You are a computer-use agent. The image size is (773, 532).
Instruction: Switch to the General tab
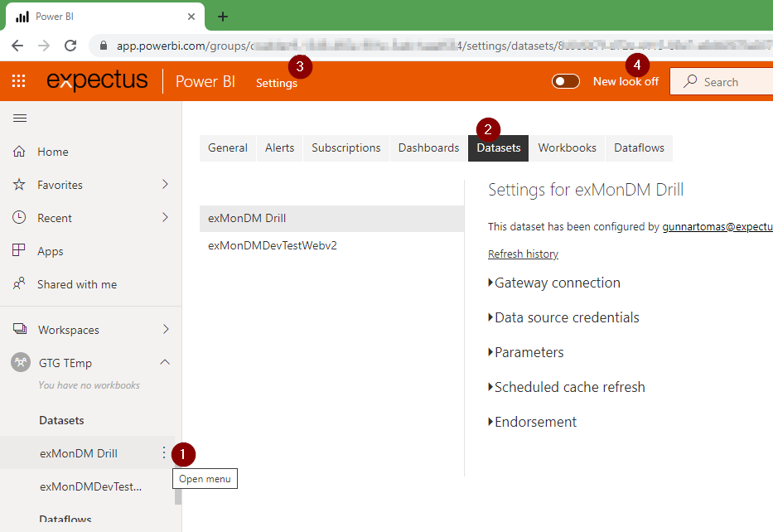click(228, 148)
